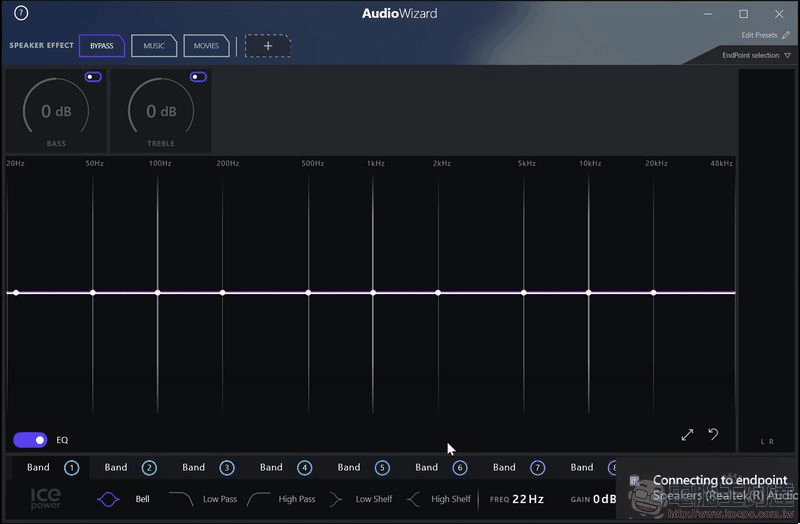Reset the EQ with the undo arrow icon
The width and height of the screenshot is (800, 524).
[713, 434]
